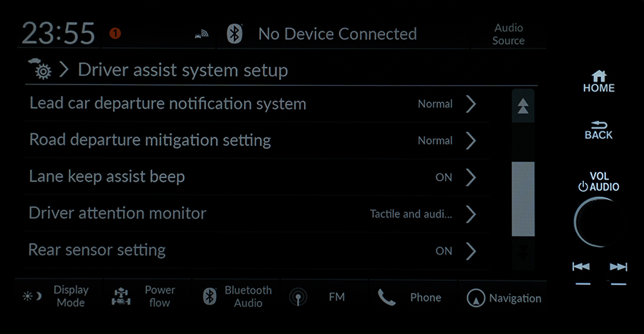644x334 pixels.
Task: Open vehicle settings gear icon in breadcrumb
Action: (x=40, y=69)
